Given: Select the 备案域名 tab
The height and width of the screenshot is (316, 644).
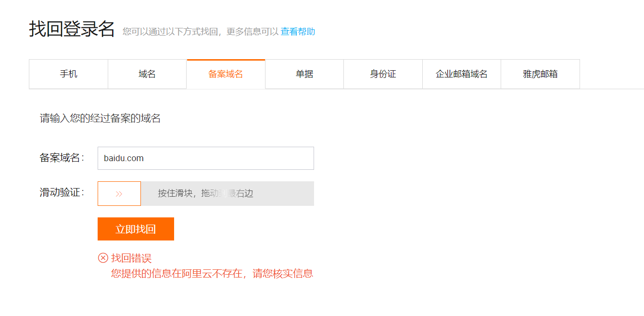Looking at the screenshot, I should click(226, 74).
